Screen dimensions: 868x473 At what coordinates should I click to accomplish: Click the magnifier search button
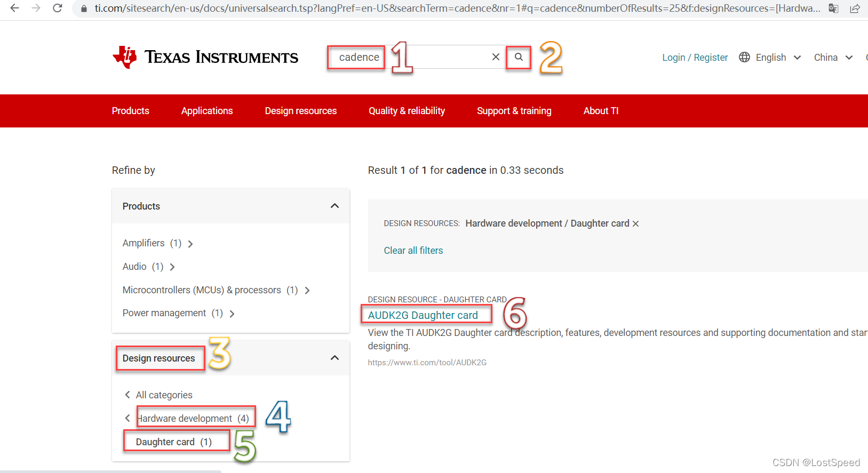[519, 57]
